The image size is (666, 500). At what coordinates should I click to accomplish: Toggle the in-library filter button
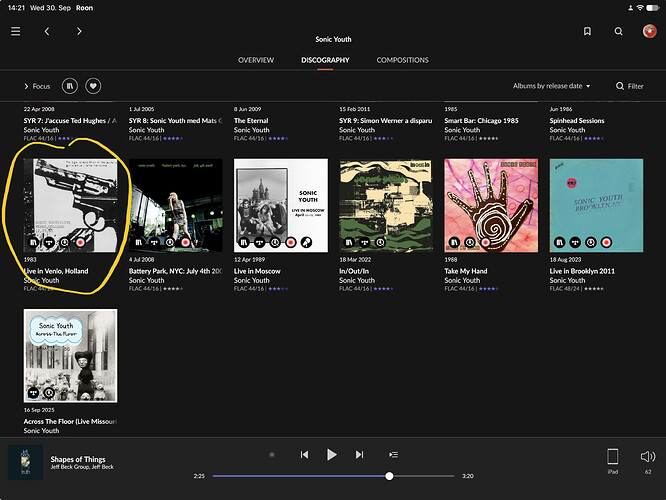pos(70,86)
